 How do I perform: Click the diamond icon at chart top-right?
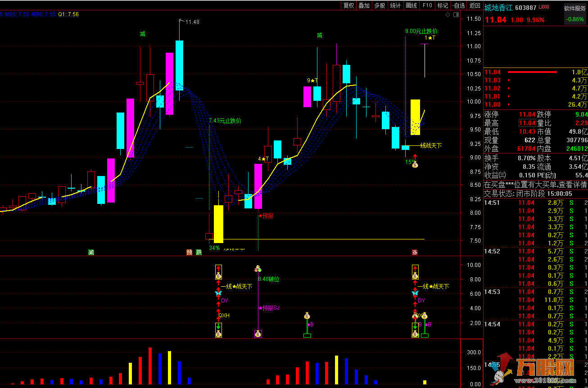tap(448, 15)
